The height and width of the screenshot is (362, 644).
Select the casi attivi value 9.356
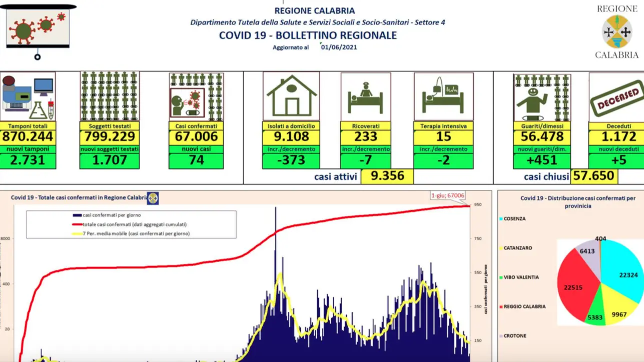[x=387, y=176]
